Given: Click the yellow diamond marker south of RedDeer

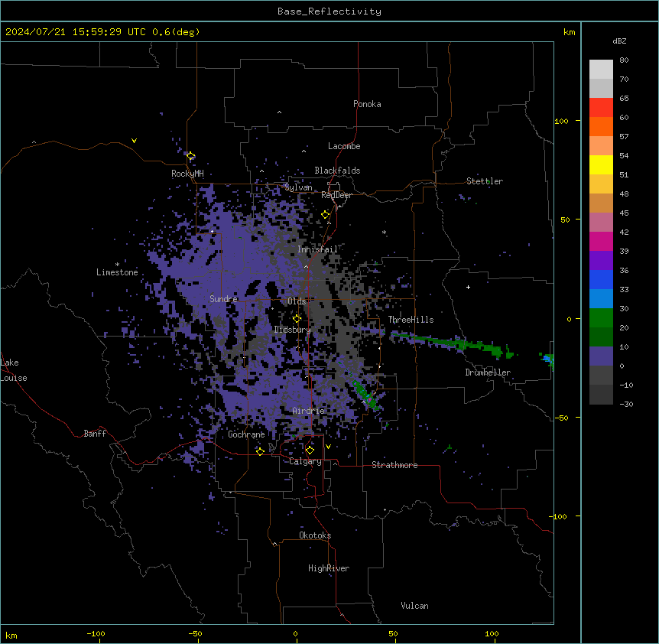Looking at the screenshot, I should click(x=325, y=215).
